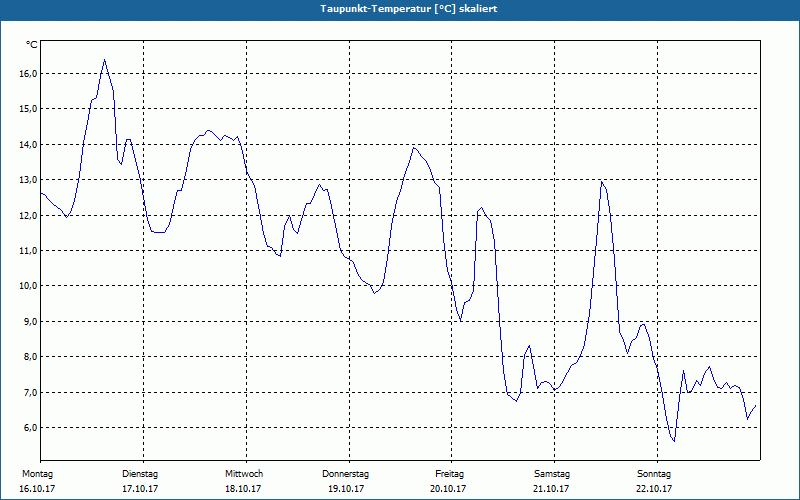Click the 12,0 y-axis label
The height and width of the screenshot is (500, 800).
pos(29,215)
